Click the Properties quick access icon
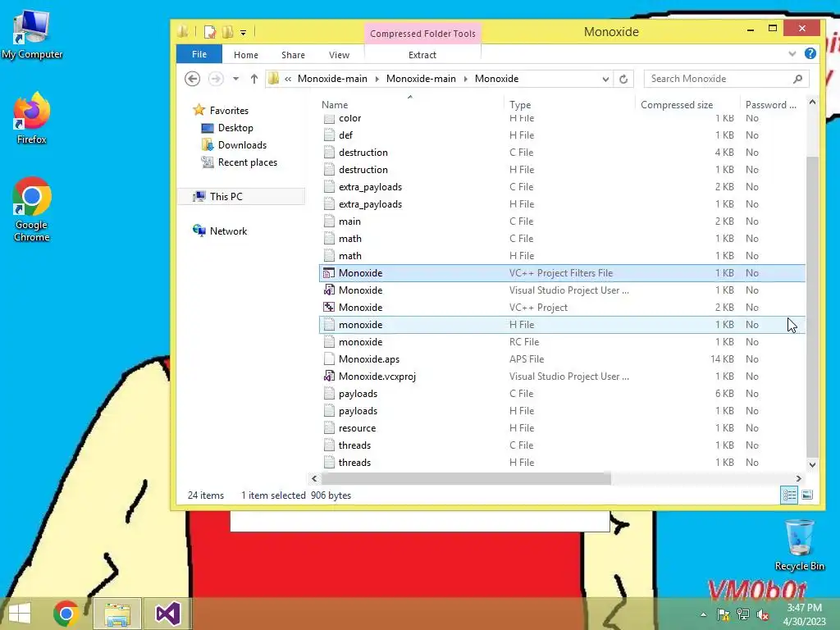 (x=209, y=32)
